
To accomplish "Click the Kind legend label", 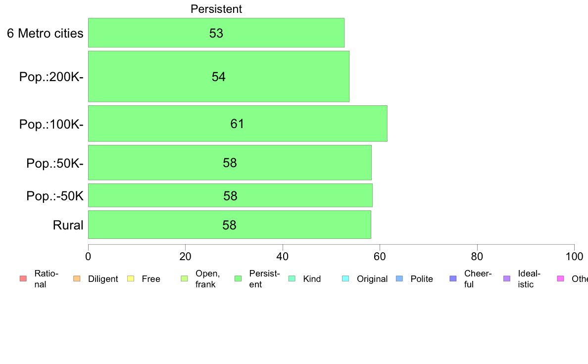I will 312,279.
